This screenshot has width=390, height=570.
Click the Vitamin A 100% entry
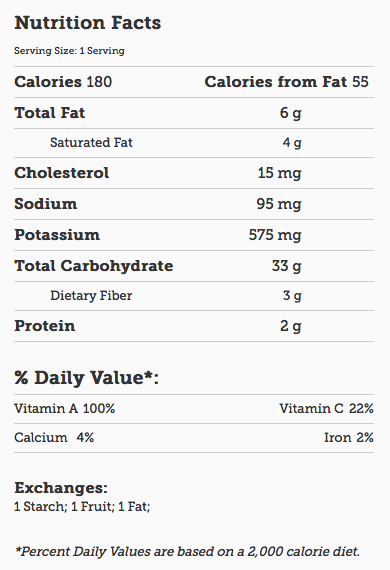click(x=65, y=409)
